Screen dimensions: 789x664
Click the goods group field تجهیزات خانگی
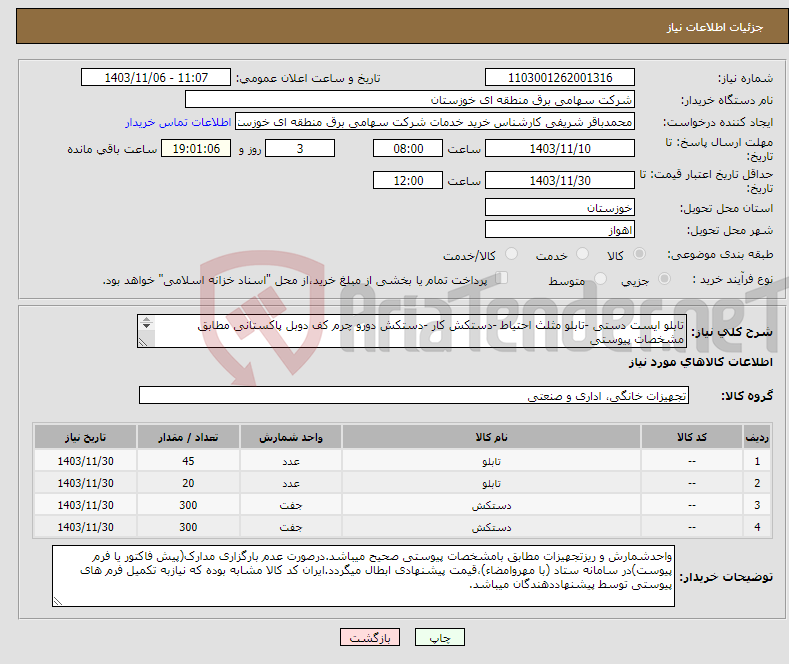pyautogui.click(x=414, y=395)
